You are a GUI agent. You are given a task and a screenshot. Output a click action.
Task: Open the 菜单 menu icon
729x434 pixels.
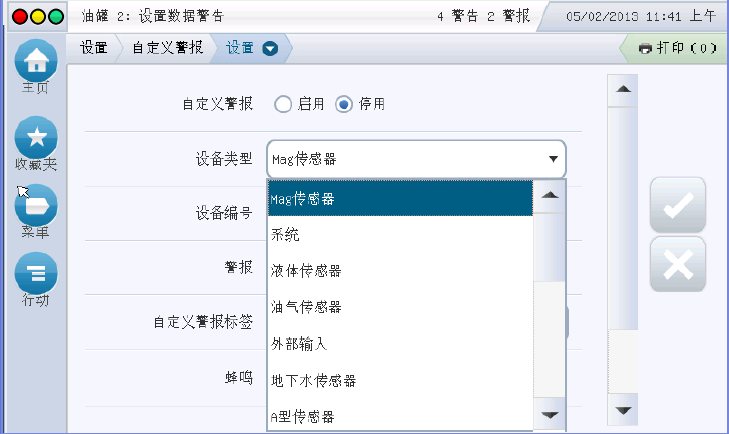(36, 205)
